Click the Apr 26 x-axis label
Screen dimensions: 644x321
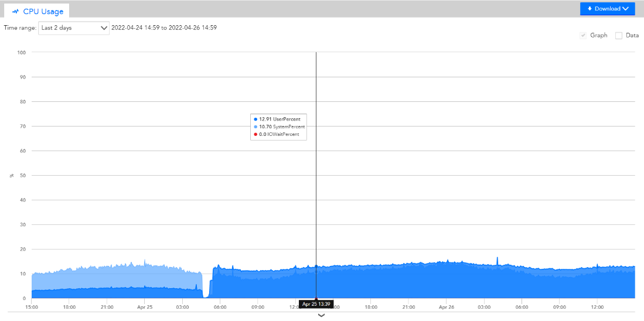447,306
